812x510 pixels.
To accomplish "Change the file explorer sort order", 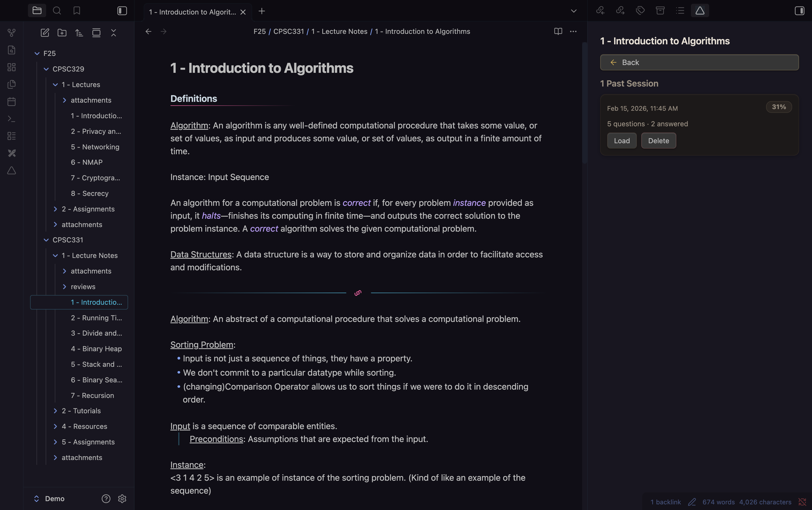I will click(x=79, y=33).
